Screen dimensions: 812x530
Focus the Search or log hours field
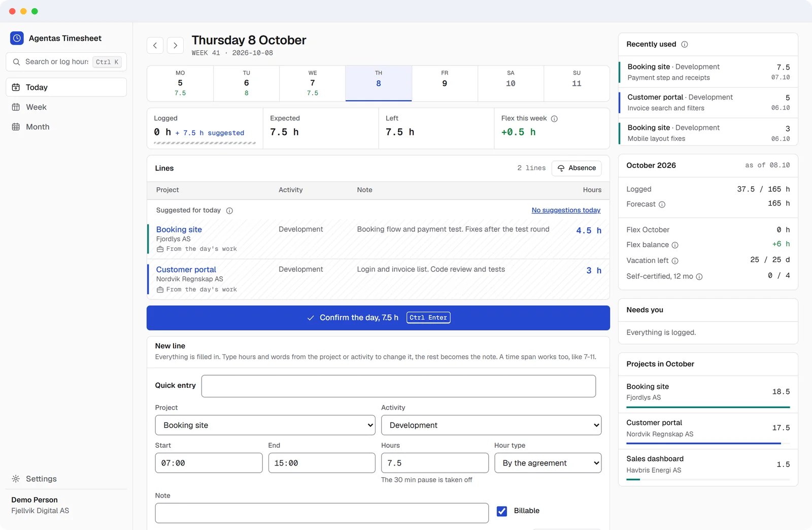(x=66, y=62)
